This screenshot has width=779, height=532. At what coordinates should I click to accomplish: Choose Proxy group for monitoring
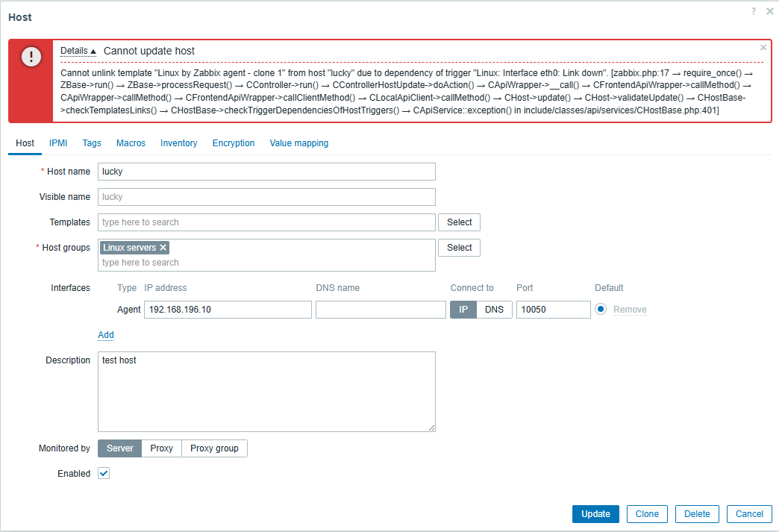214,448
